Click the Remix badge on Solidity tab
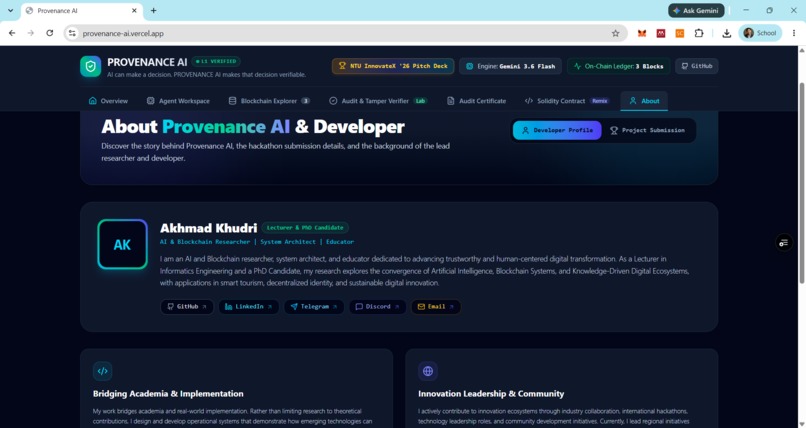The width and height of the screenshot is (806, 428). 599,101
